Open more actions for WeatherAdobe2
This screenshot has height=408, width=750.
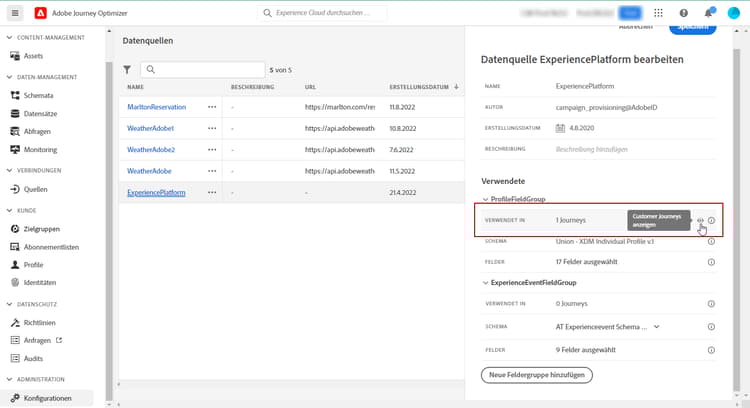212,150
